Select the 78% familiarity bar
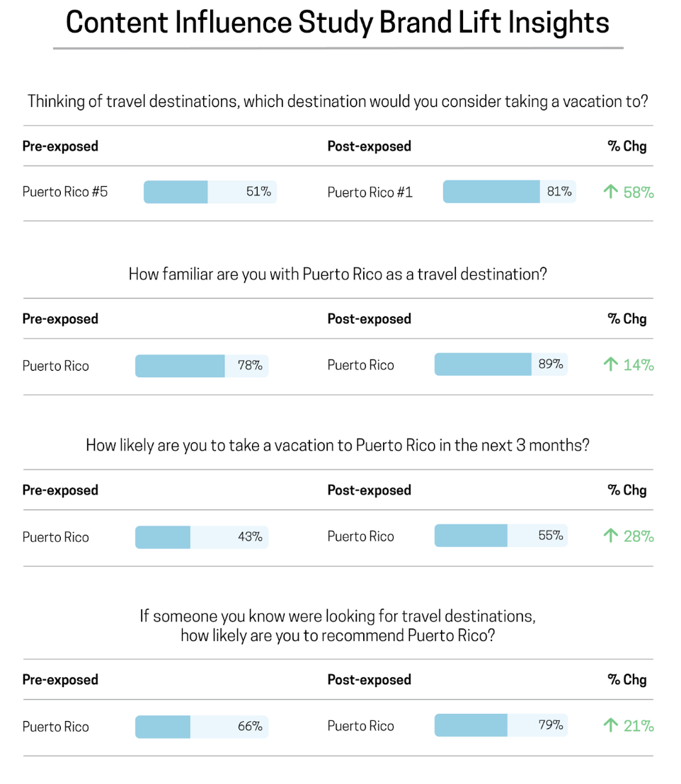 click(x=201, y=365)
